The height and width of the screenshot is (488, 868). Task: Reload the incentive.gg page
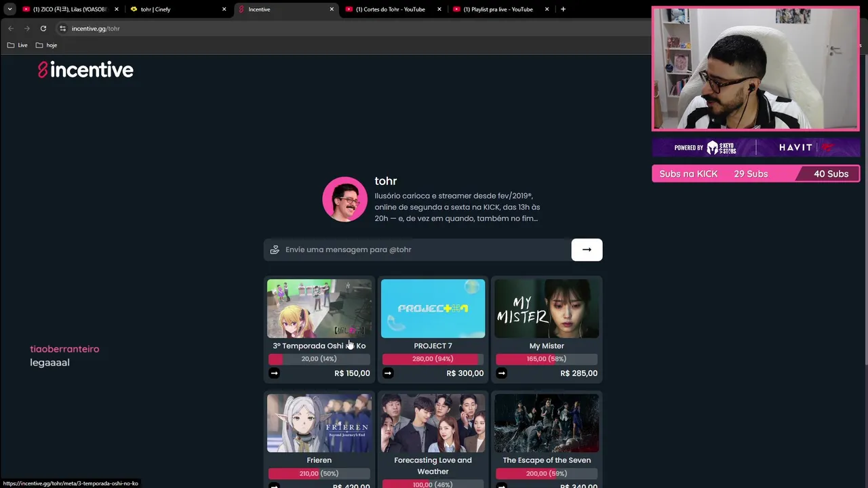tap(43, 28)
